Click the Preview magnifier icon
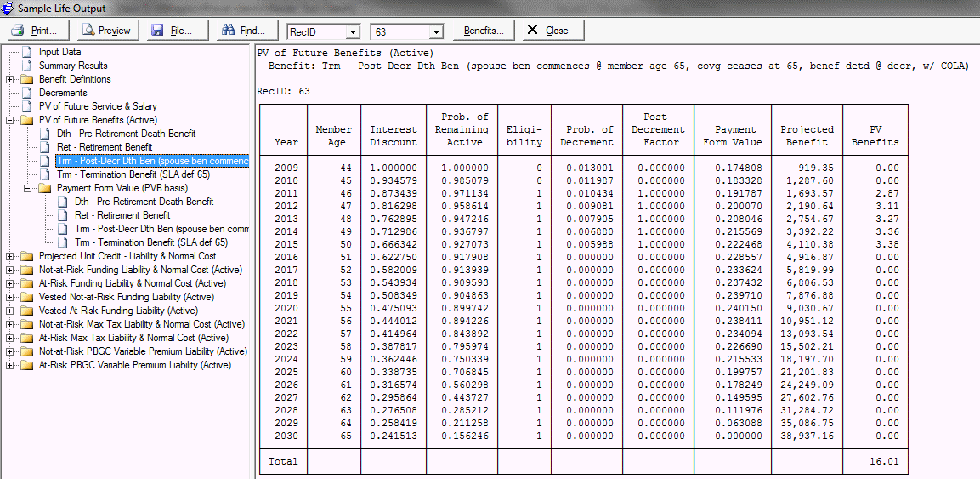Screen dimensions: 980x479 [x=88, y=31]
